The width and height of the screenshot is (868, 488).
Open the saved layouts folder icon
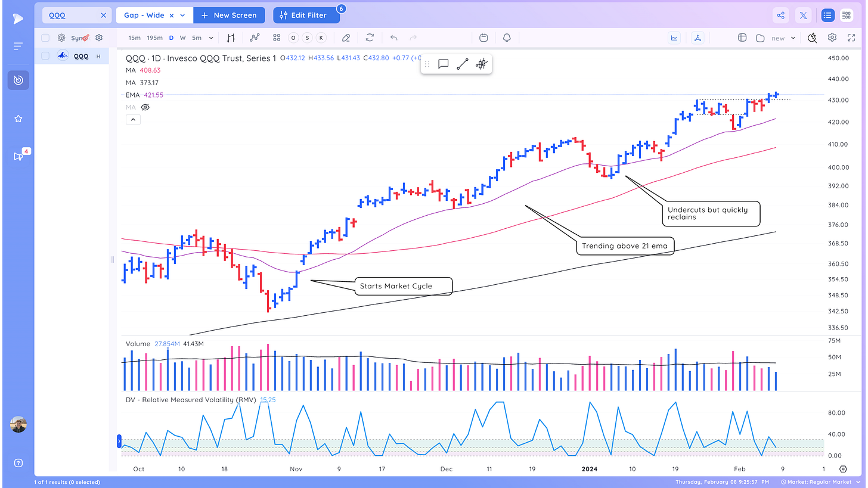[760, 38]
